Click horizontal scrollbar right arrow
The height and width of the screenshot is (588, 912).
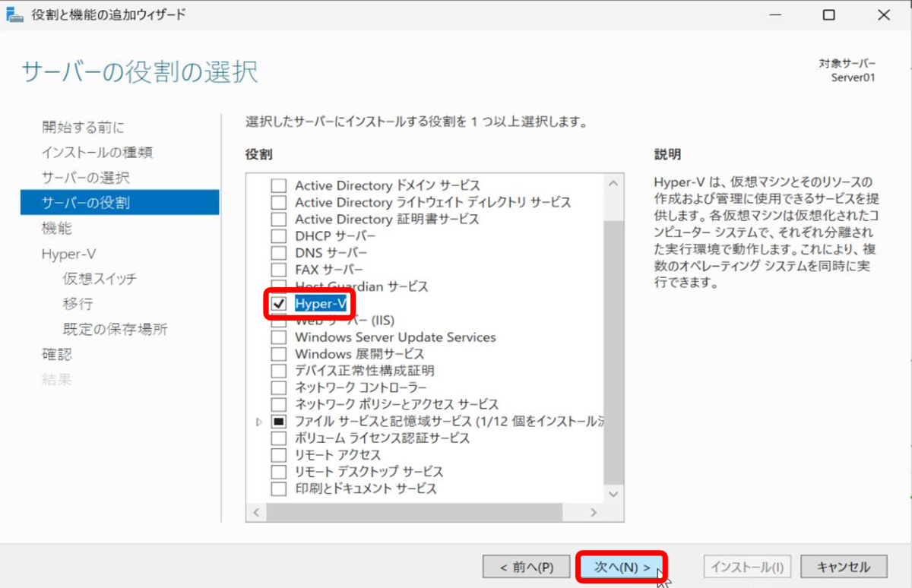595,513
